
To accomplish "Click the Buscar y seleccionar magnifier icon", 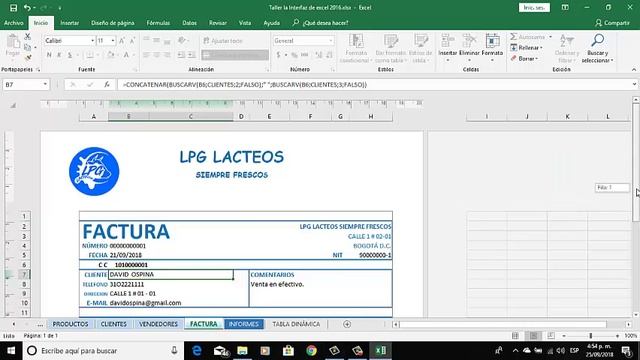I will [598, 41].
